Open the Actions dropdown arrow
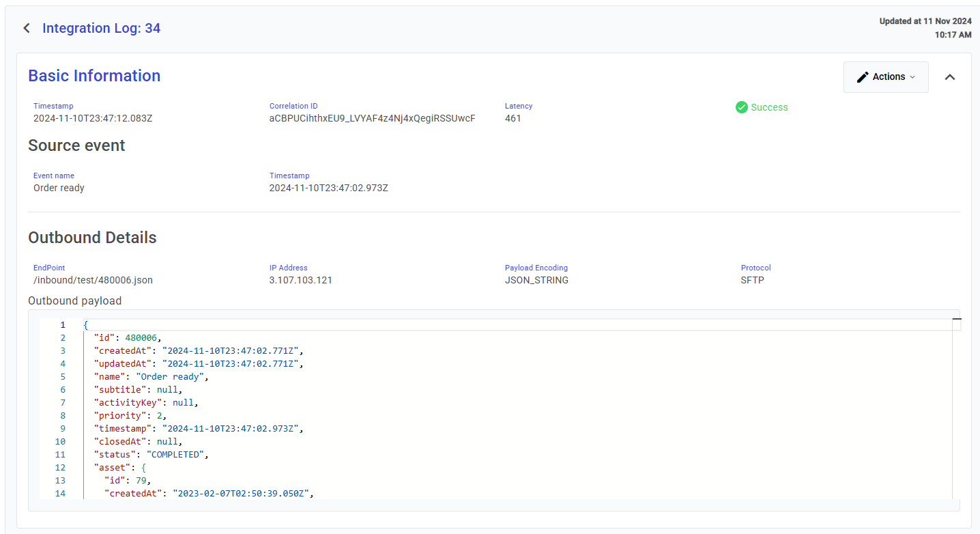The width and height of the screenshot is (980, 534). (x=912, y=77)
